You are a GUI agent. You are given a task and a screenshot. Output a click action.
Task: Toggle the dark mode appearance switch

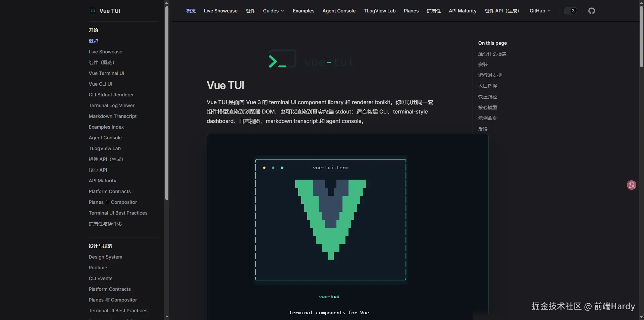coord(570,11)
